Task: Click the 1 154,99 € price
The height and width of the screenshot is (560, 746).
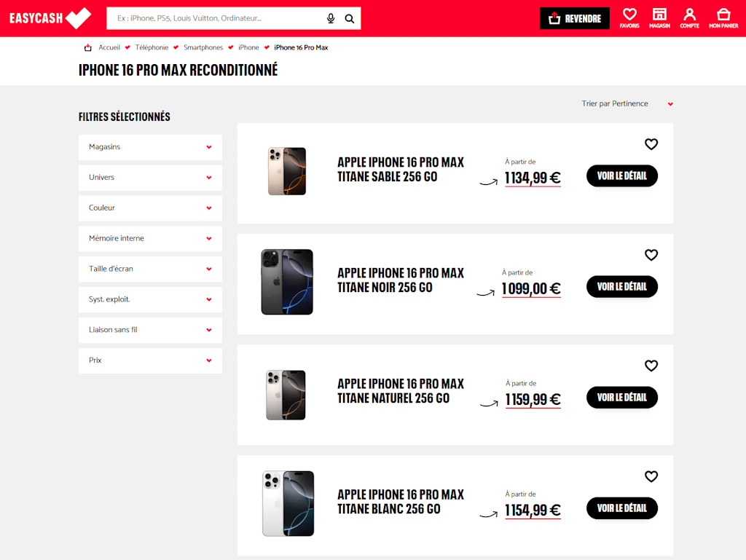Action: point(533,510)
